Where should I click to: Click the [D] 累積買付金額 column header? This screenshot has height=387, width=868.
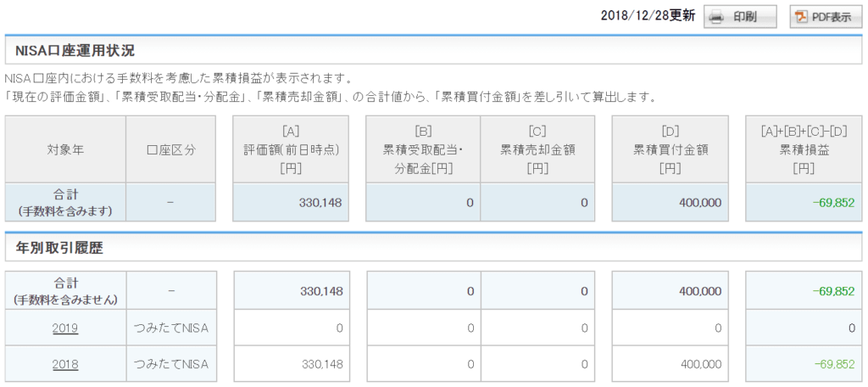(670, 149)
